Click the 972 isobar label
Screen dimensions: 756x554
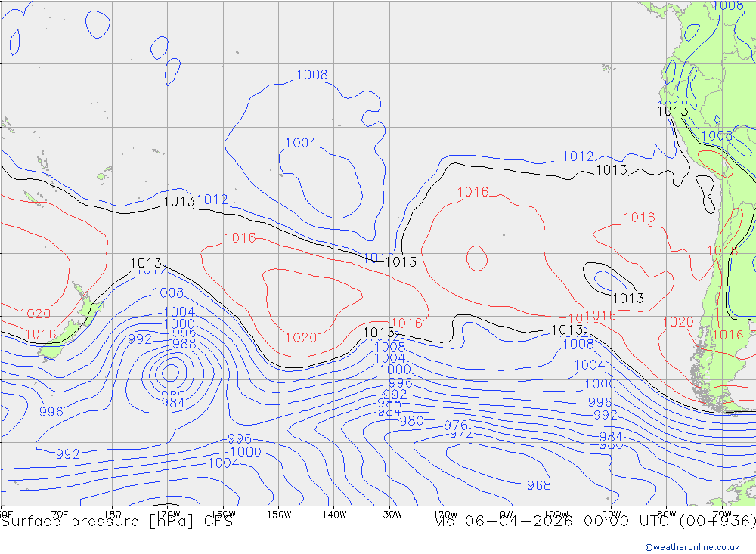[461, 434]
